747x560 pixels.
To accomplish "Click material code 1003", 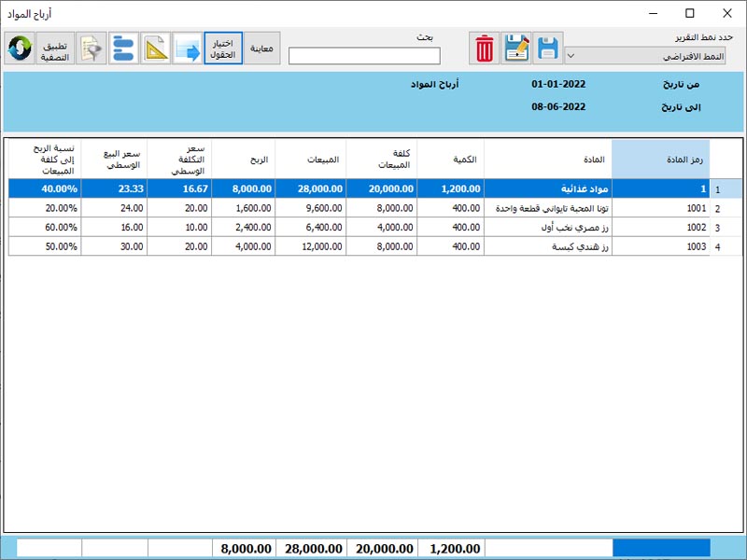I will 661,246.
